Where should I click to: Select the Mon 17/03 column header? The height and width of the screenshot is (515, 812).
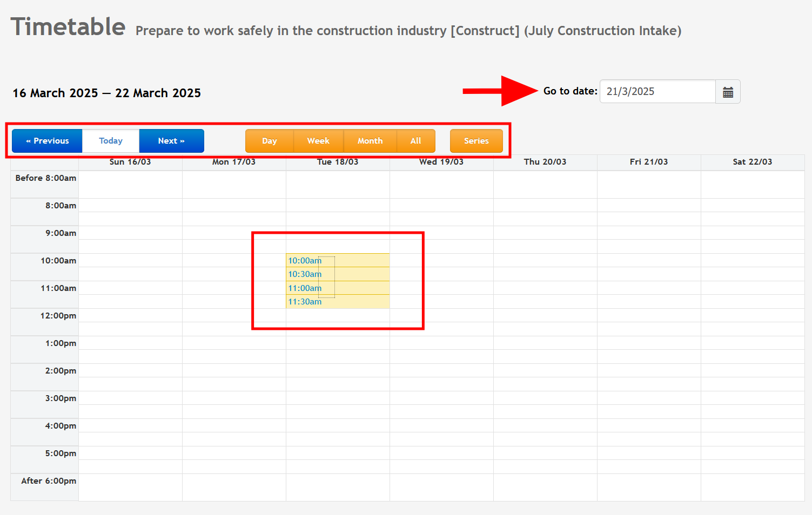pos(234,162)
